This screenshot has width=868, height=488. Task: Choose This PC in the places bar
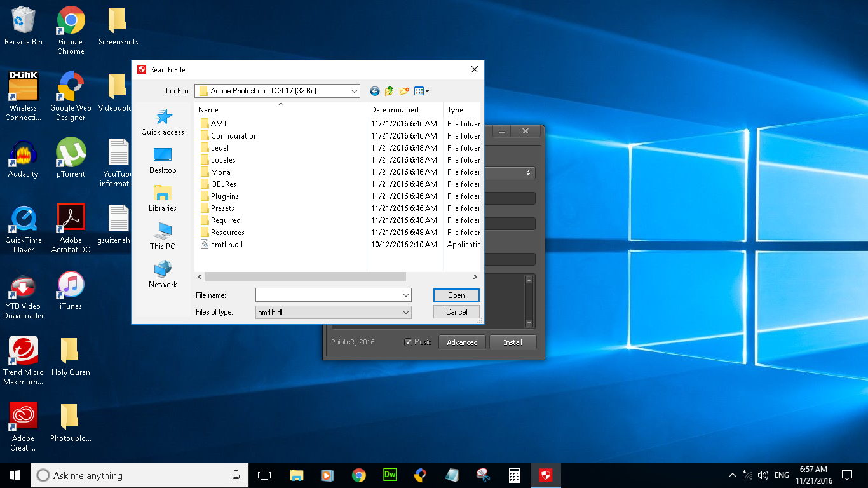[163, 236]
